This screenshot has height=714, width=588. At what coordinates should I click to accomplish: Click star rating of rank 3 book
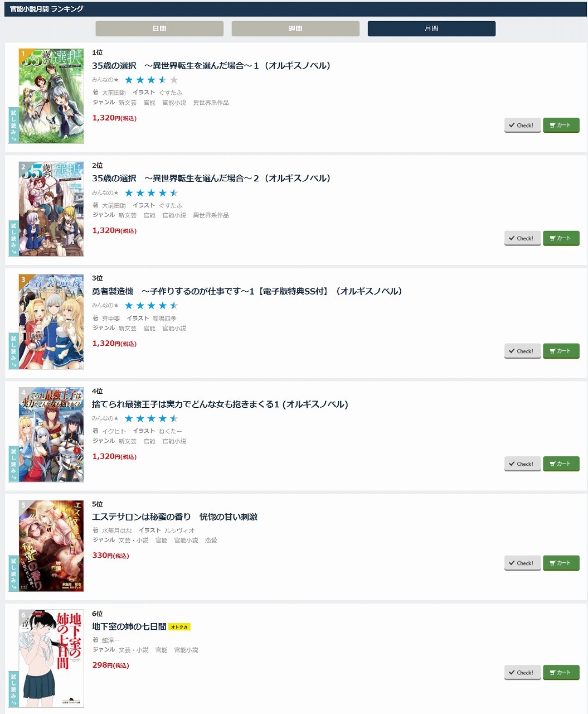point(151,306)
